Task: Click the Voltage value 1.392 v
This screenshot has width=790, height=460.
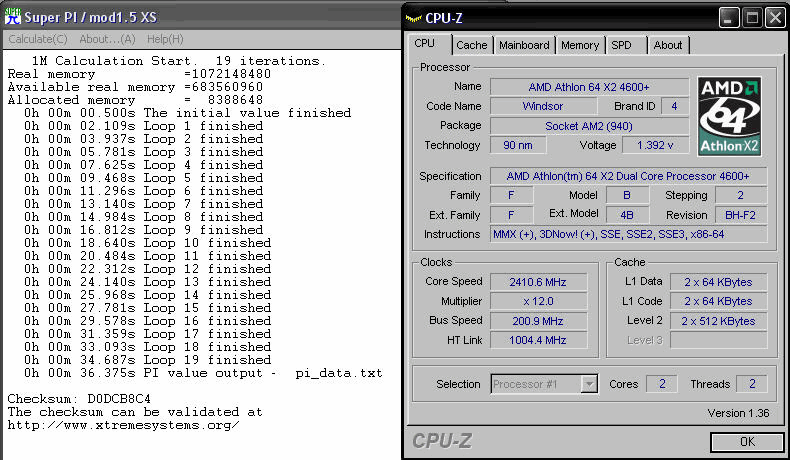Action: click(655, 145)
